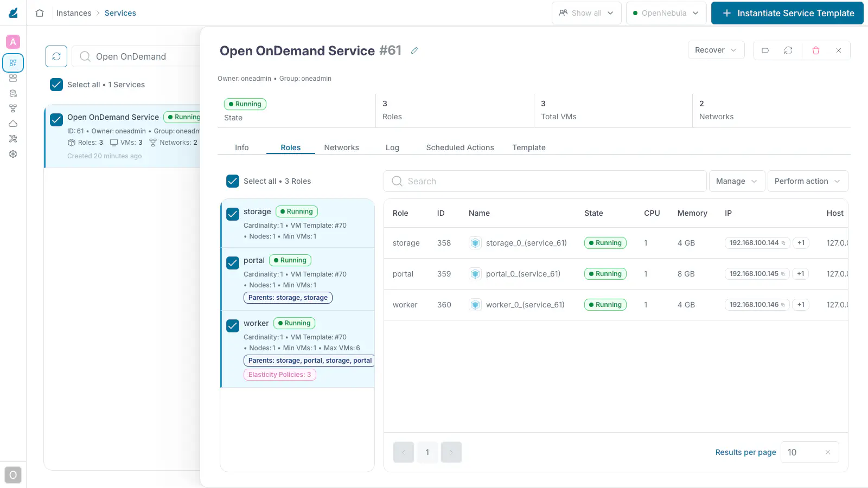Refresh the service detail panel

[x=788, y=50]
